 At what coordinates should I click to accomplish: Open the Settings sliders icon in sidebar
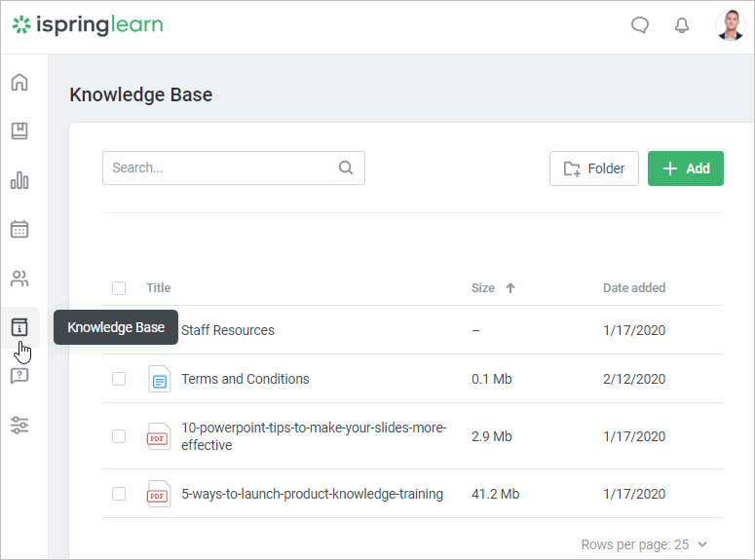(x=19, y=425)
